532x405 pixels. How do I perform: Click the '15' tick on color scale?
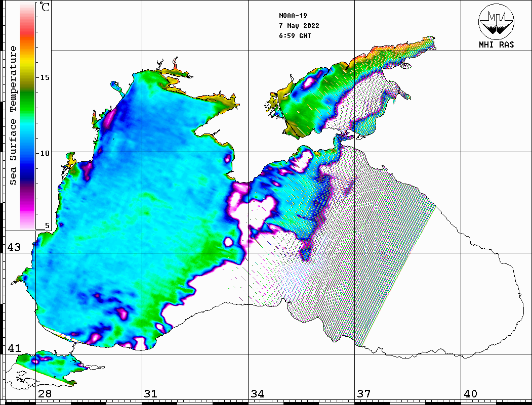click(45, 77)
